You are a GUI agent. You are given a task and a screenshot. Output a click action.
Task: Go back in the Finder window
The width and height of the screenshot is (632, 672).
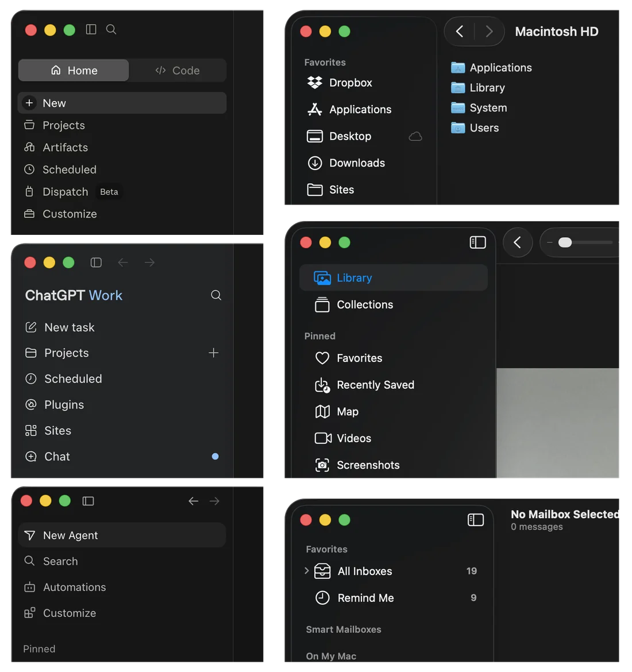click(x=460, y=31)
